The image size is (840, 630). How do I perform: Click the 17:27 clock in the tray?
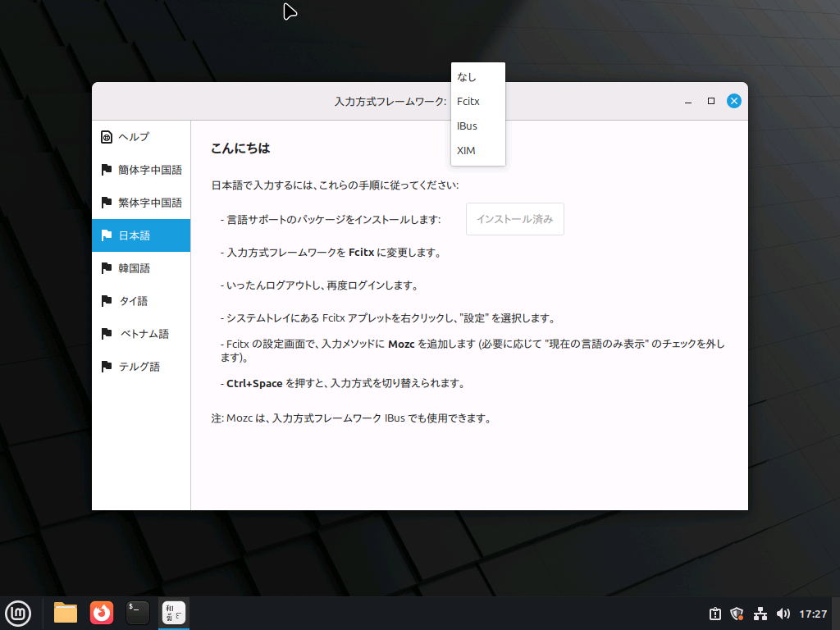click(x=812, y=613)
